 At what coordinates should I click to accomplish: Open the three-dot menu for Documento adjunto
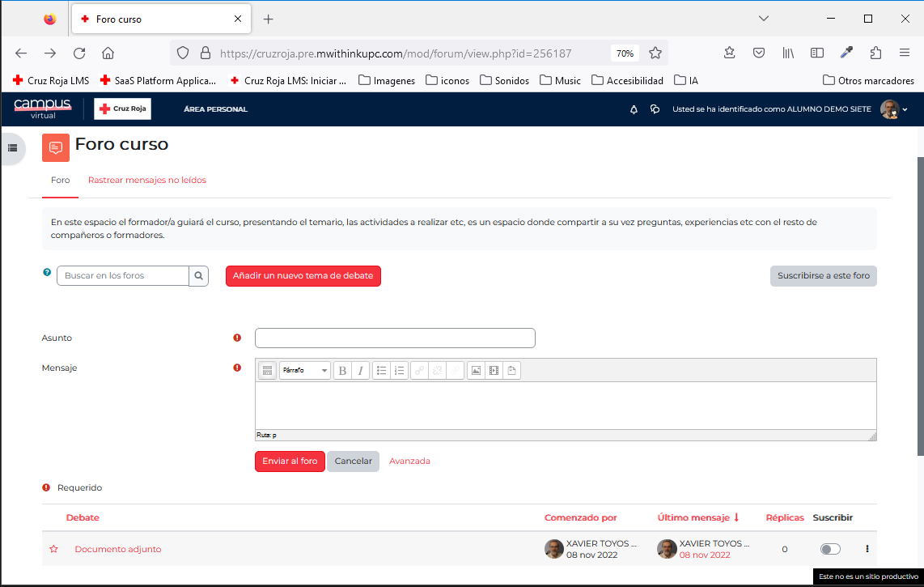click(x=867, y=549)
